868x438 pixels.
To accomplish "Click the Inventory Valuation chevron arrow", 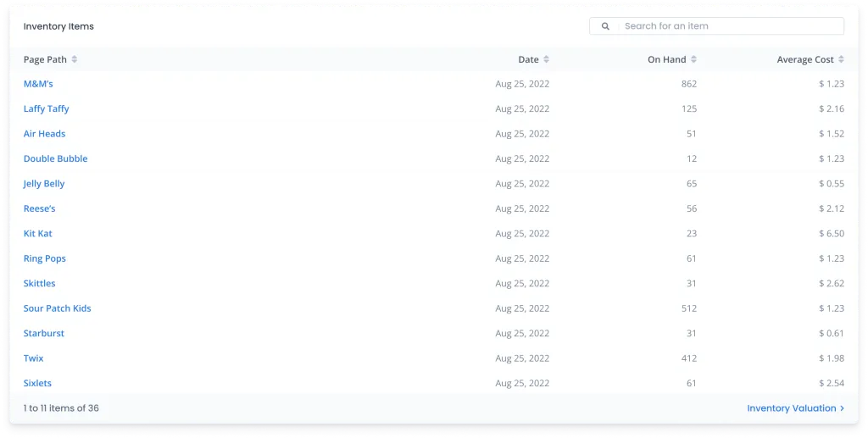I will [x=842, y=408].
